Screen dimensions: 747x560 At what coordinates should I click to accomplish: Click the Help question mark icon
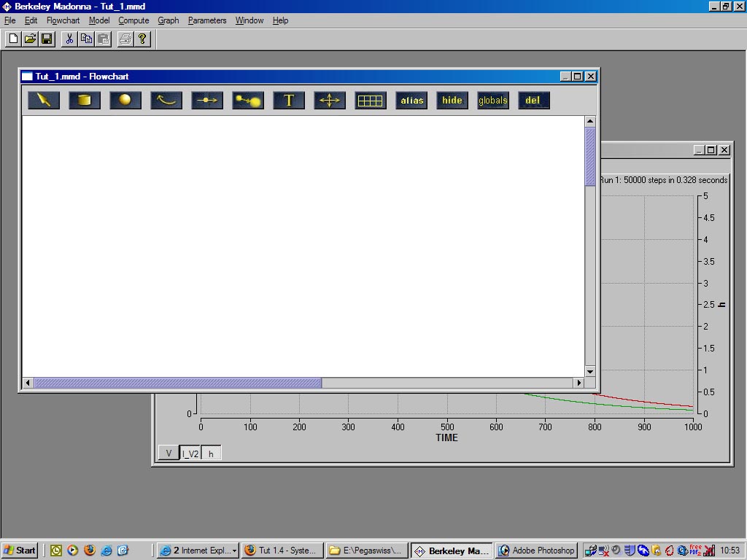(142, 39)
